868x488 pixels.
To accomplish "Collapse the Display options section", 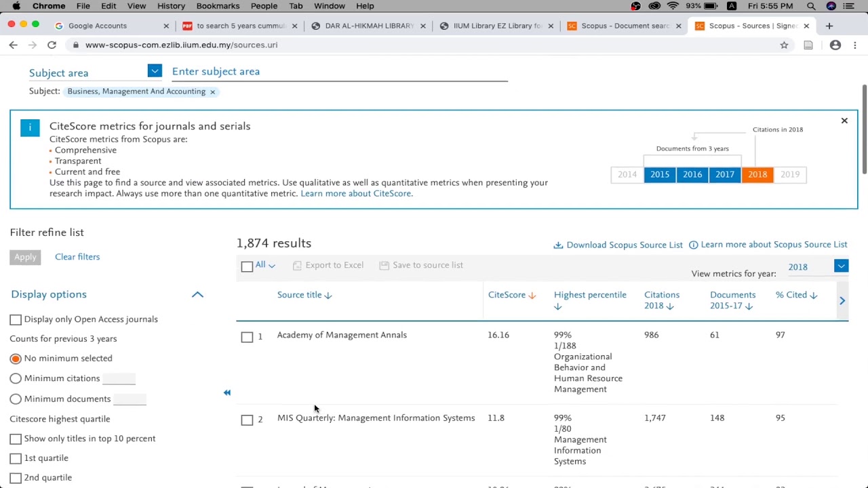I will [x=197, y=294].
